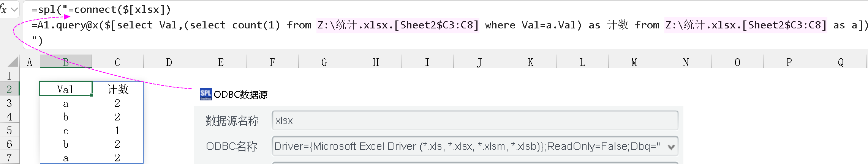Click the fill handle of selected cell
Image resolution: width=868 pixels, height=164 pixels.
tap(92, 95)
